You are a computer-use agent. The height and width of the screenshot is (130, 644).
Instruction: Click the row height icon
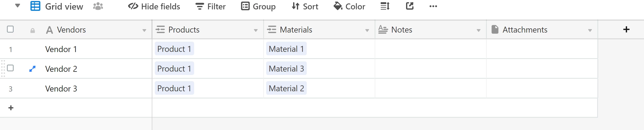pos(385,6)
